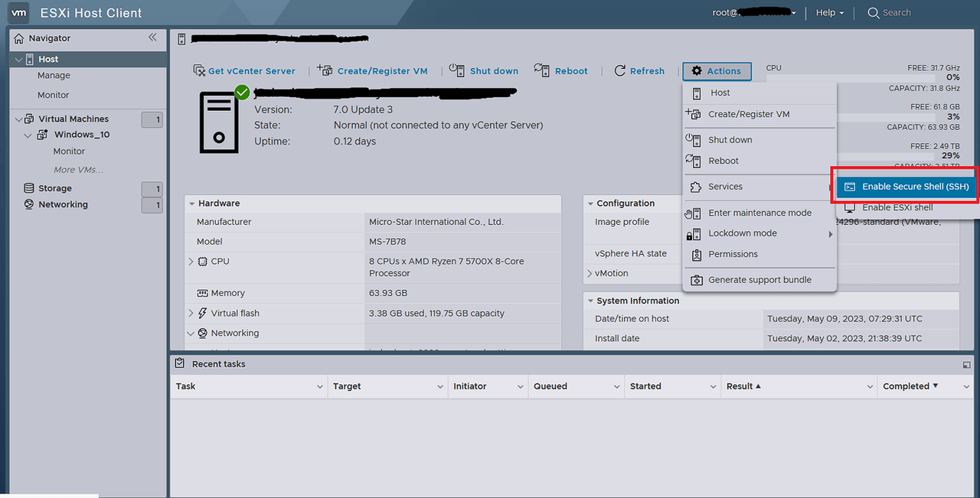Click the Virtual flash lightning icon
The image size is (980, 498).
(x=203, y=313)
